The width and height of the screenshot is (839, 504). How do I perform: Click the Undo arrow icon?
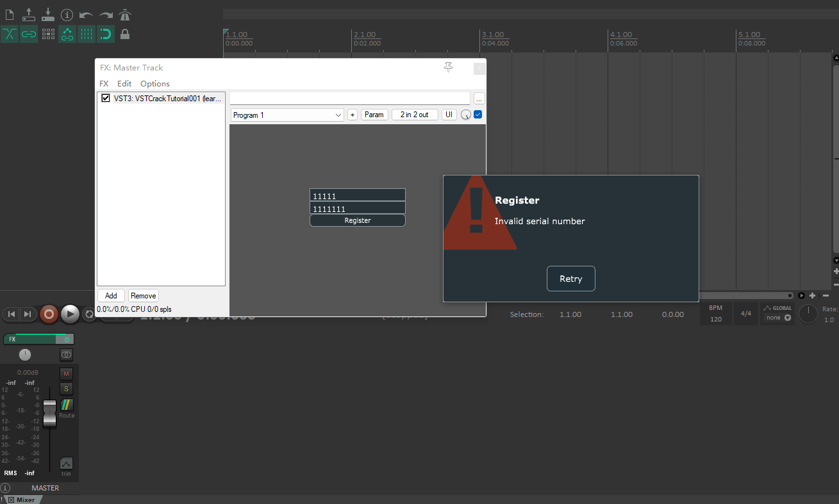(86, 15)
